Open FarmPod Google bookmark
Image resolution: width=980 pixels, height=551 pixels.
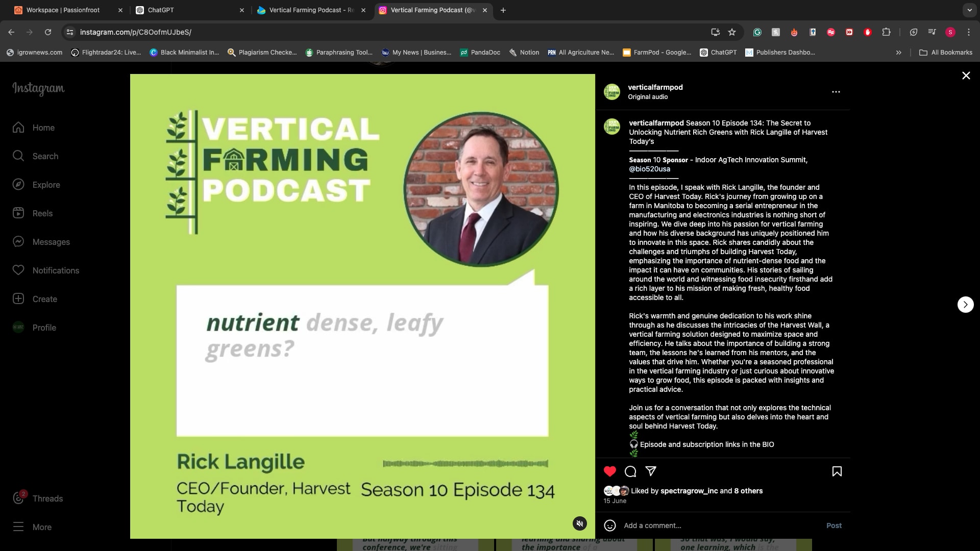657,53
